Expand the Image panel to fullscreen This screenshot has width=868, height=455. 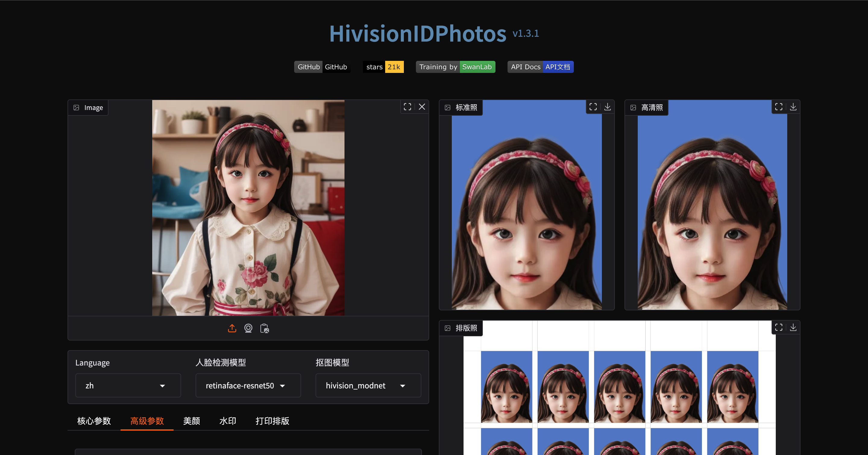407,107
